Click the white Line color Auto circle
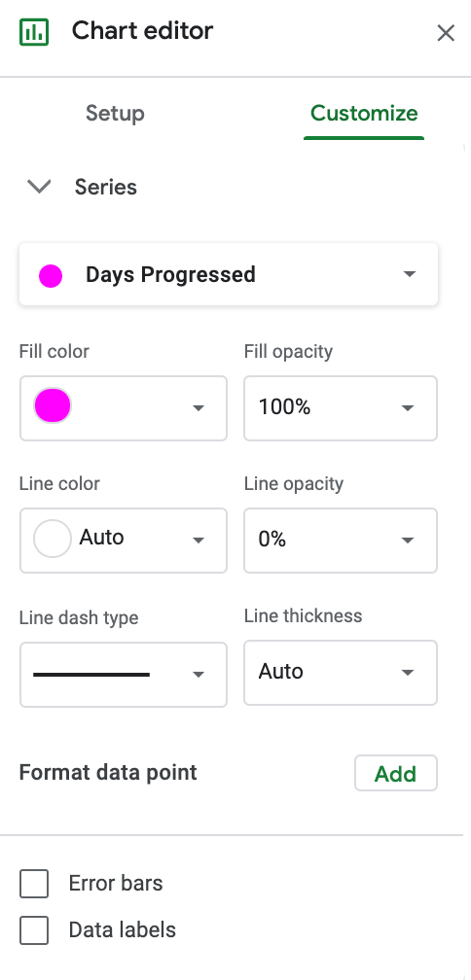 click(53, 539)
